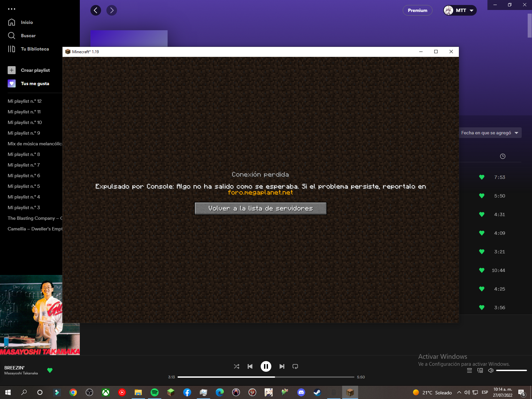Go to previous track
532x399 pixels.
(x=250, y=366)
